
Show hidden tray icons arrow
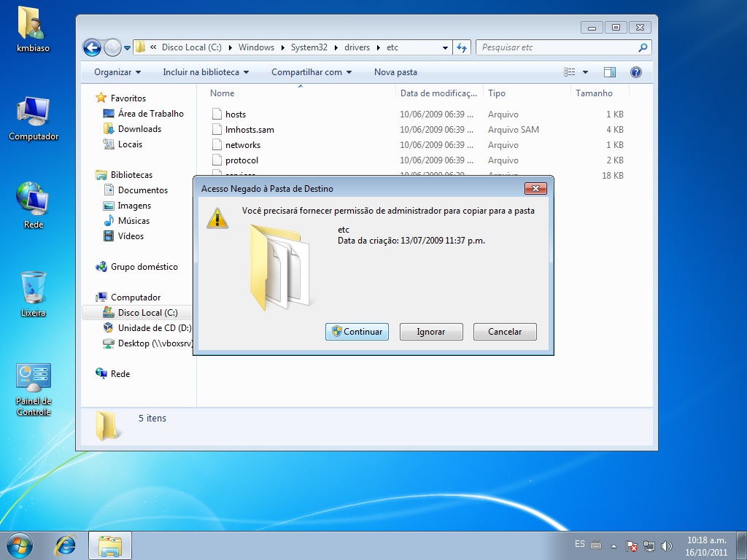point(614,546)
